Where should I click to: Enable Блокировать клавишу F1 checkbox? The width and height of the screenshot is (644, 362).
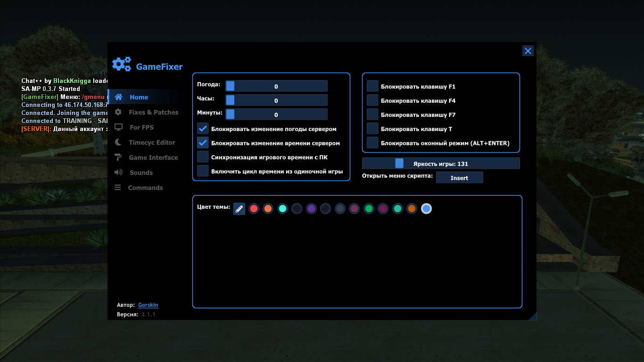[x=373, y=86]
